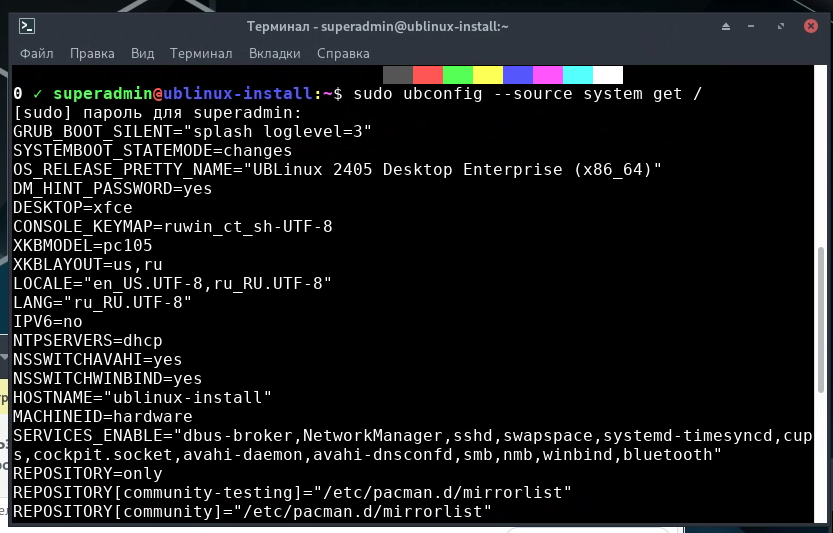Screen dimensions: 833x533
Task: Maximize the terminal window
Action: coord(780,26)
